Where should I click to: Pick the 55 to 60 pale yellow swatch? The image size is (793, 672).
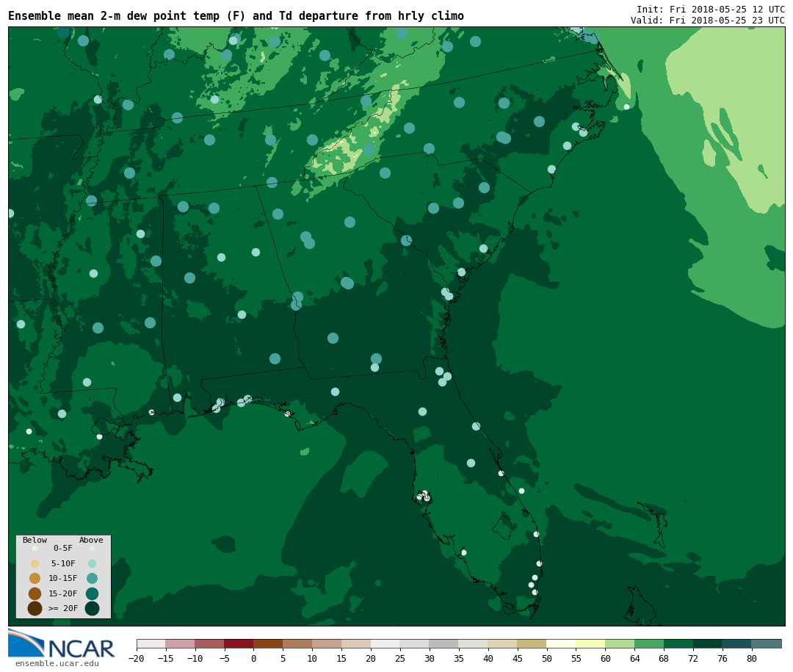tap(590, 643)
